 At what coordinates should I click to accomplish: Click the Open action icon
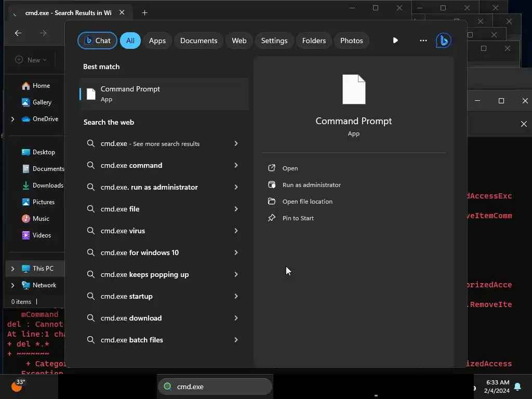coord(272,168)
